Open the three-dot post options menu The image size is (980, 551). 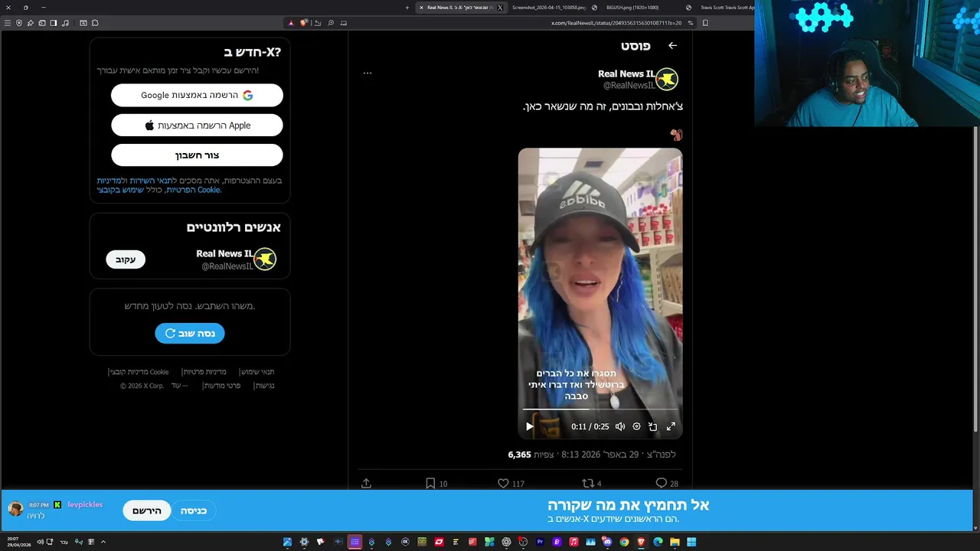pos(367,73)
